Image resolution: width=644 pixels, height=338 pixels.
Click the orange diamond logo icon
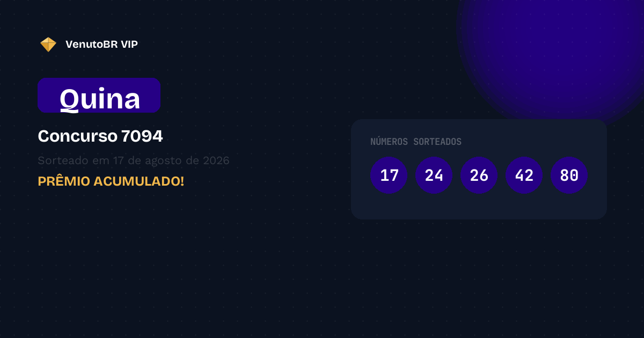48,45
